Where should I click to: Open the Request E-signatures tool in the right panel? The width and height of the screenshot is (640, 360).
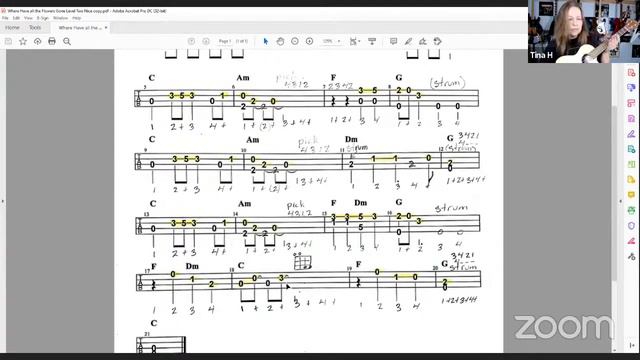coord(631,118)
